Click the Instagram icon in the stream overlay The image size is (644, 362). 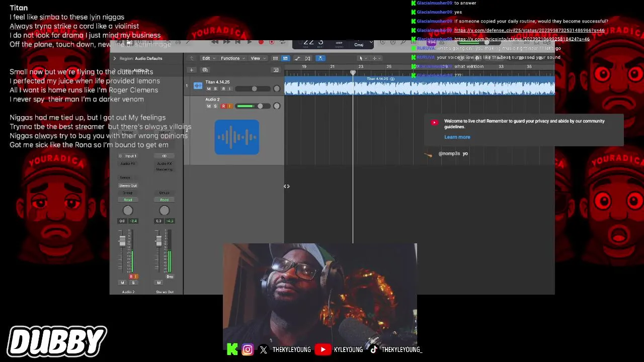pos(248,349)
